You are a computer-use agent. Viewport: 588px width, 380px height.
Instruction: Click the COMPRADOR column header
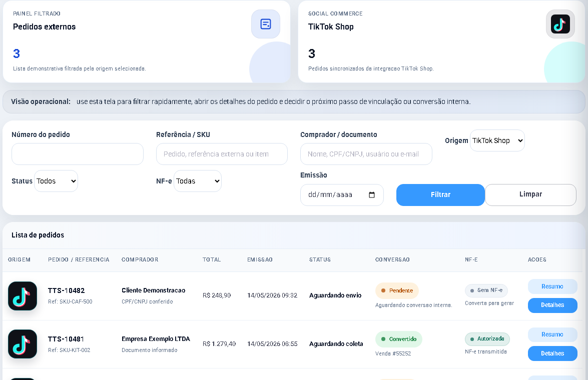pyautogui.click(x=140, y=259)
